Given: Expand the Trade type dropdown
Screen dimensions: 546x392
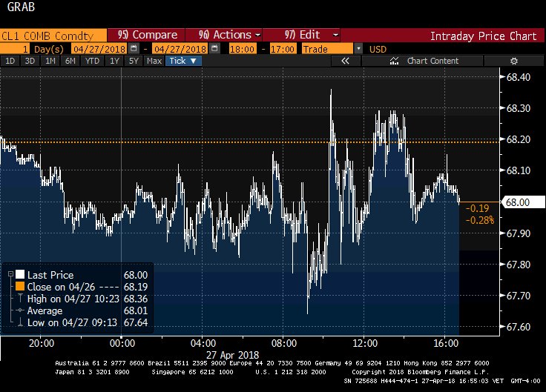Looking at the screenshot, I should coord(359,48).
